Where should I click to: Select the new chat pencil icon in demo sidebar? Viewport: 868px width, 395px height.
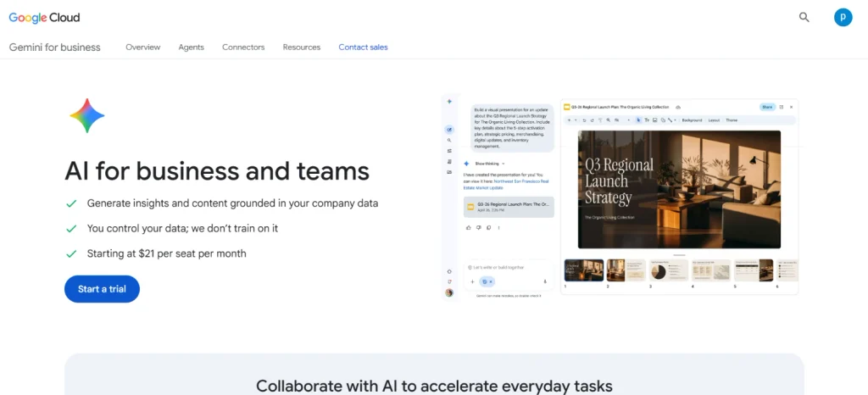point(449,130)
